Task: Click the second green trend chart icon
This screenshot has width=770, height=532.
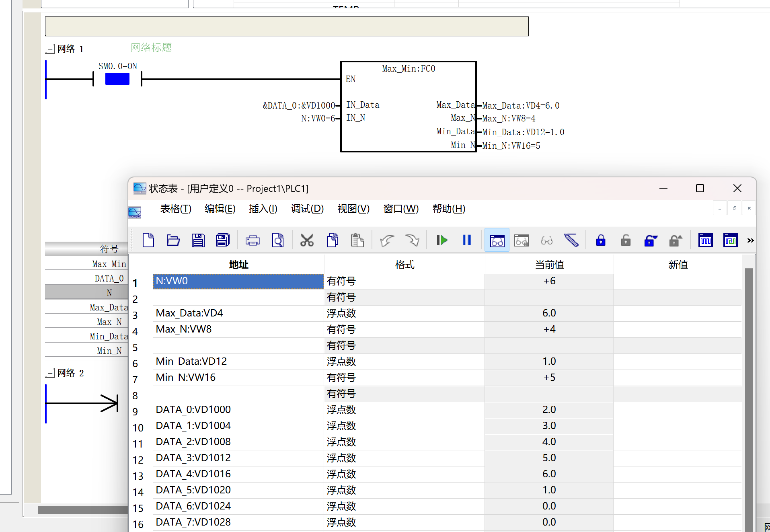Action: click(x=730, y=240)
